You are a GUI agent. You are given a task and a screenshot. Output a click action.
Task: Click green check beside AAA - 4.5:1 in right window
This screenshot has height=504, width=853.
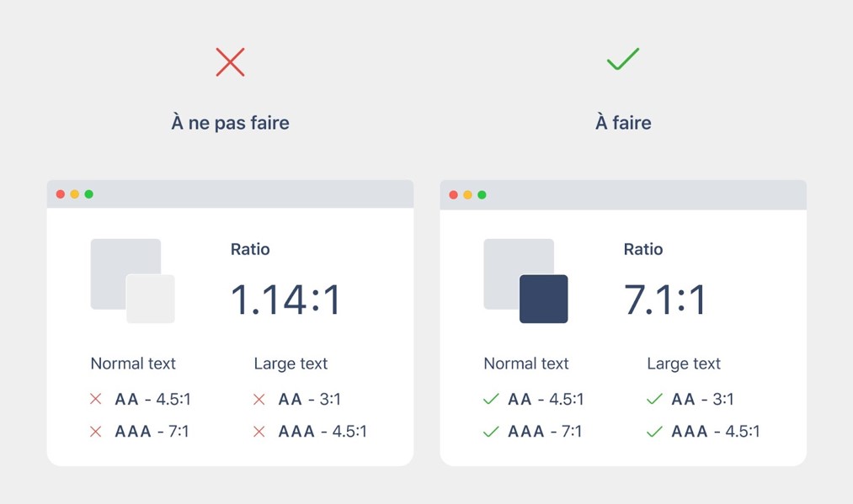click(654, 431)
